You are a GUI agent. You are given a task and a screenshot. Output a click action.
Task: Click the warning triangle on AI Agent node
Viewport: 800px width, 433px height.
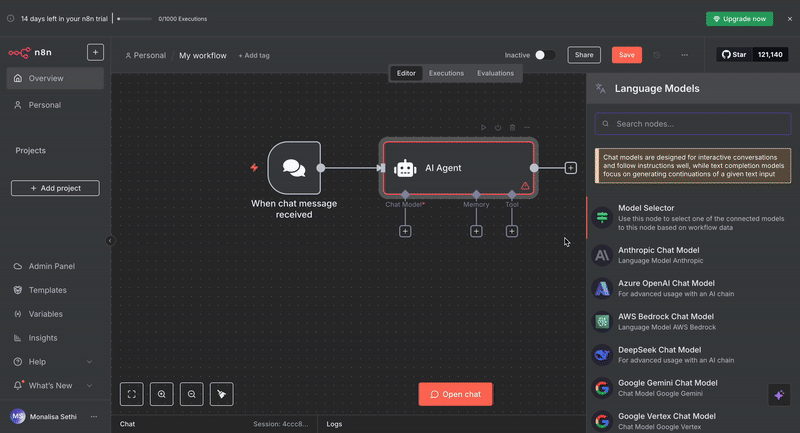[525, 186]
